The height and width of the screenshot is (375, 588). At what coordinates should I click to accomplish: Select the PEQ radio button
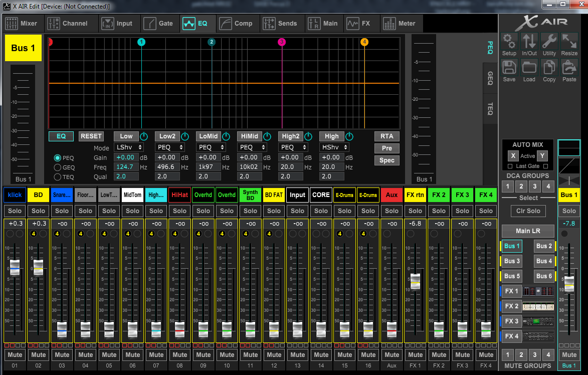click(x=57, y=158)
